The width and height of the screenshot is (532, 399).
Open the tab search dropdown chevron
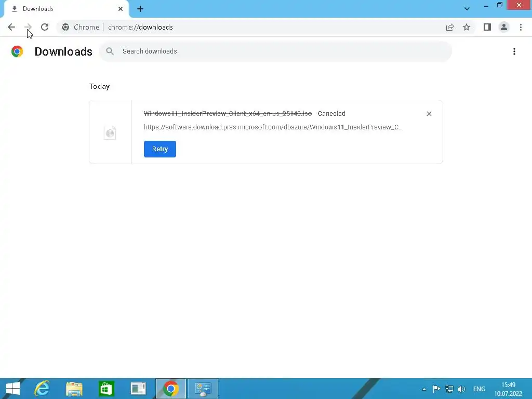(x=467, y=9)
